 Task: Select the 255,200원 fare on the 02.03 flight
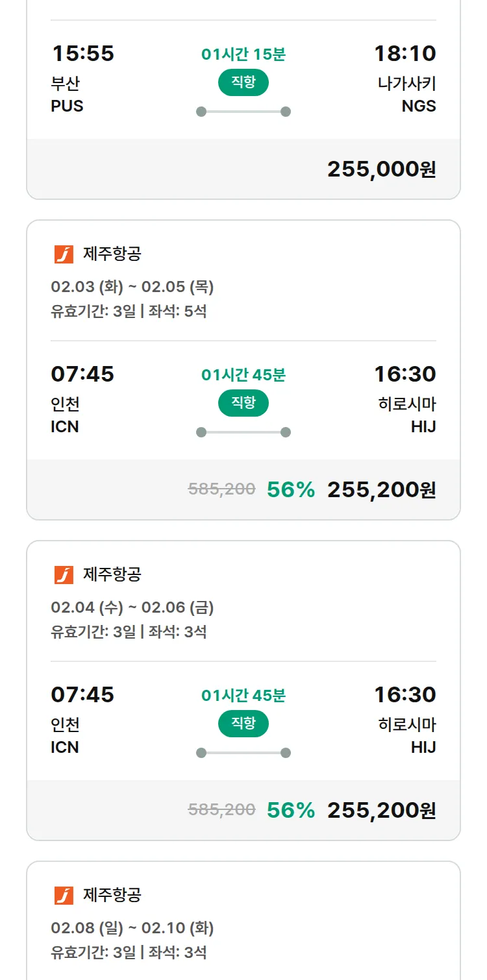coord(381,490)
